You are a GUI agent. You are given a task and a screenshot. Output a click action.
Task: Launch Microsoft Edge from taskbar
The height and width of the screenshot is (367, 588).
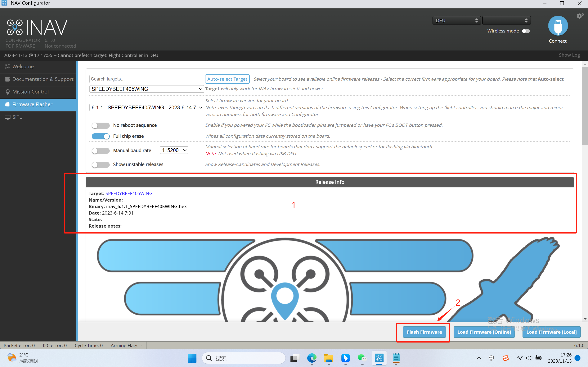[x=312, y=358]
